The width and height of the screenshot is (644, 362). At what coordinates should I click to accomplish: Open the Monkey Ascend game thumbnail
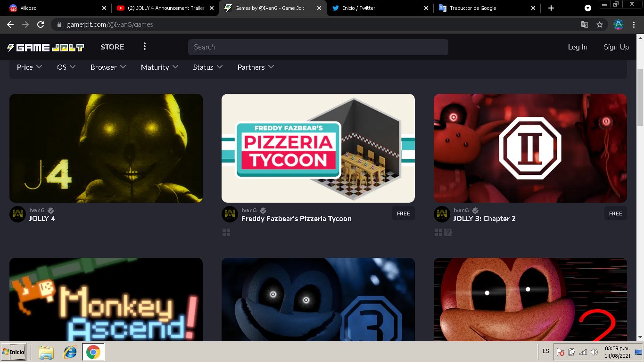pyautogui.click(x=106, y=299)
